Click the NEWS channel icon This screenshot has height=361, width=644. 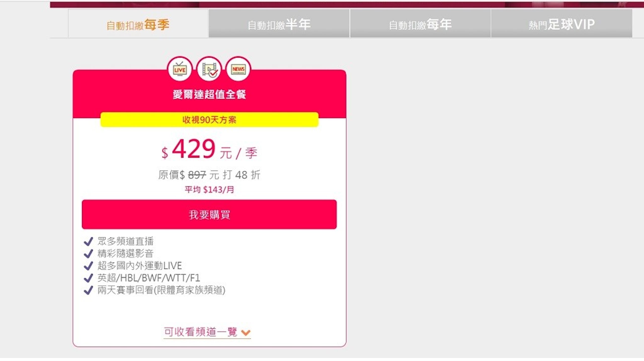[238, 69]
